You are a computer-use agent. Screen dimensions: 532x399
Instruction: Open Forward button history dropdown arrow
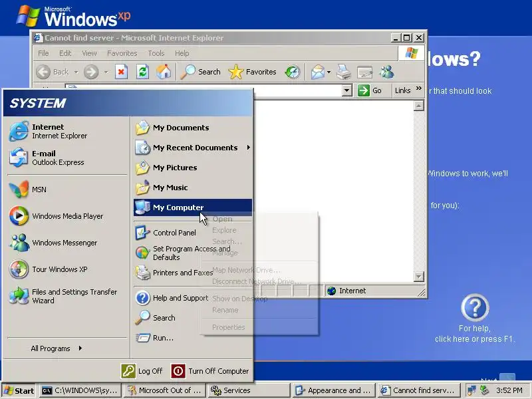click(x=106, y=72)
